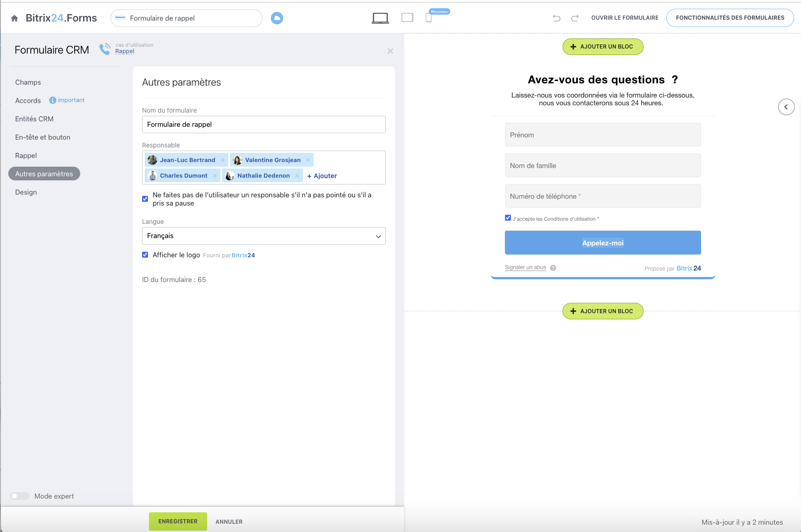Collapse the preview with side chevron
This screenshot has width=801, height=532.
click(786, 107)
